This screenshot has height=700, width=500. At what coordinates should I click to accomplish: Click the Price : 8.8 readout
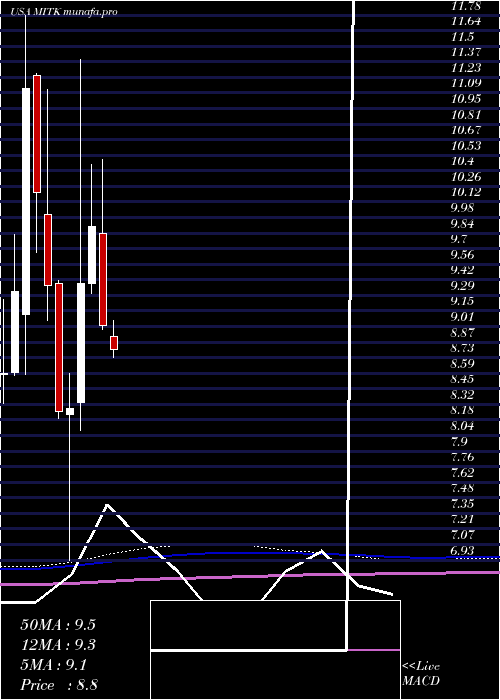click(59, 685)
